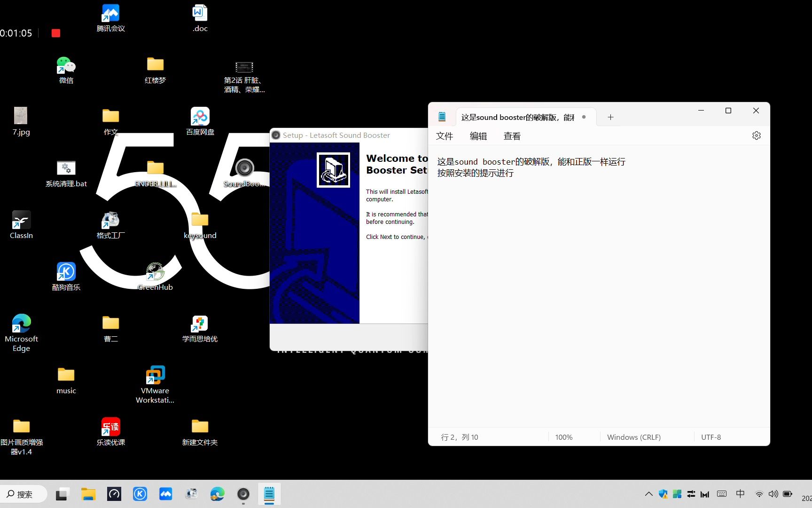
Task: Open Notepad's 编辑 menu
Action: [478, 136]
